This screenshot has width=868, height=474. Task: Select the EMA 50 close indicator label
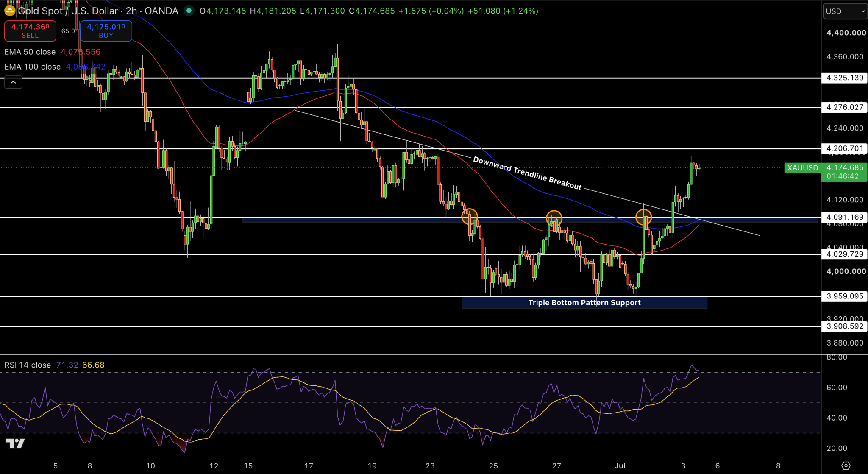pyautogui.click(x=30, y=52)
